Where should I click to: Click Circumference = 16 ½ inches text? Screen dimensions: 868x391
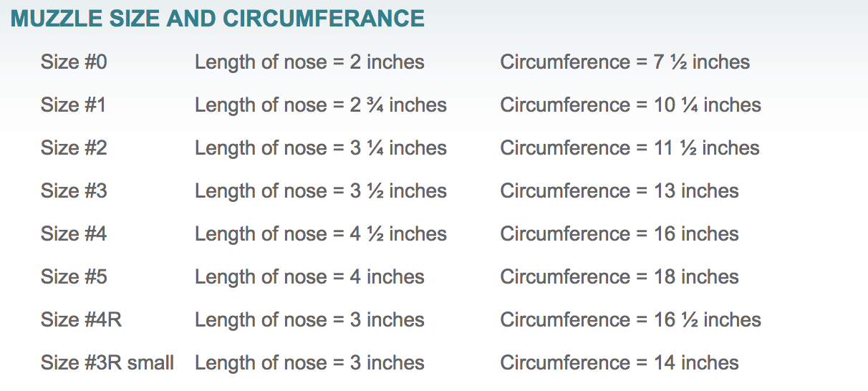pyautogui.click(x=631, y=320)
